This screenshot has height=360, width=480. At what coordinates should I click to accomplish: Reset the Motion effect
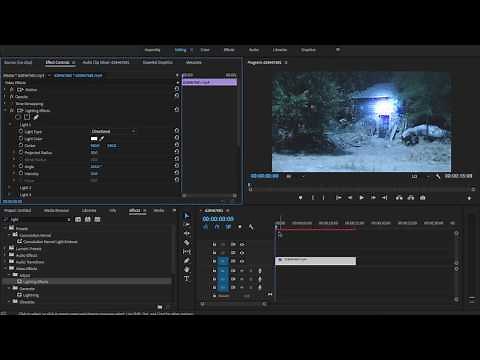pos(177,89)
